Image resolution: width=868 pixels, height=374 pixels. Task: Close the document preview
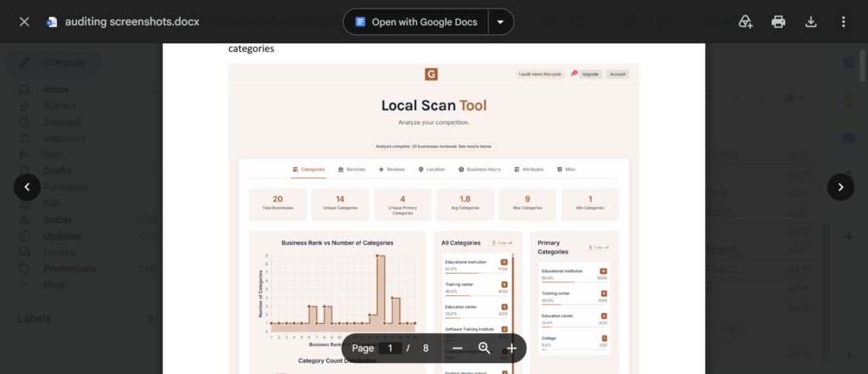coord(24,21)
